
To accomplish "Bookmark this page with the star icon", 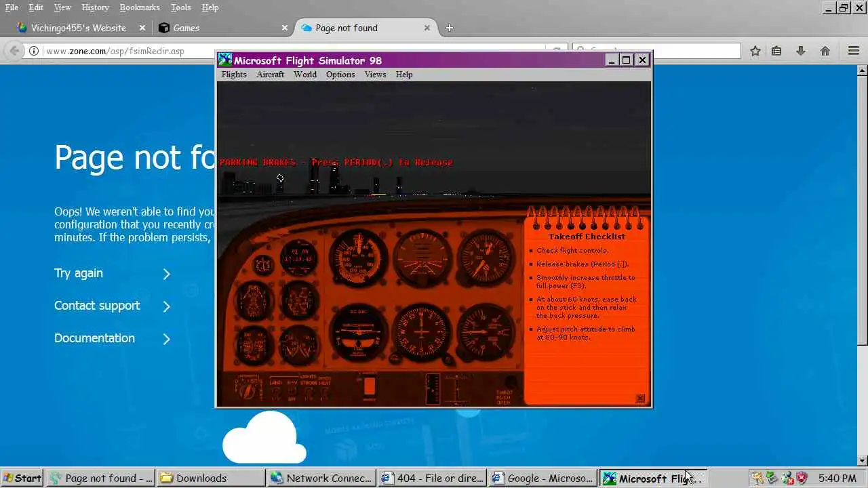I will point(755,51).
